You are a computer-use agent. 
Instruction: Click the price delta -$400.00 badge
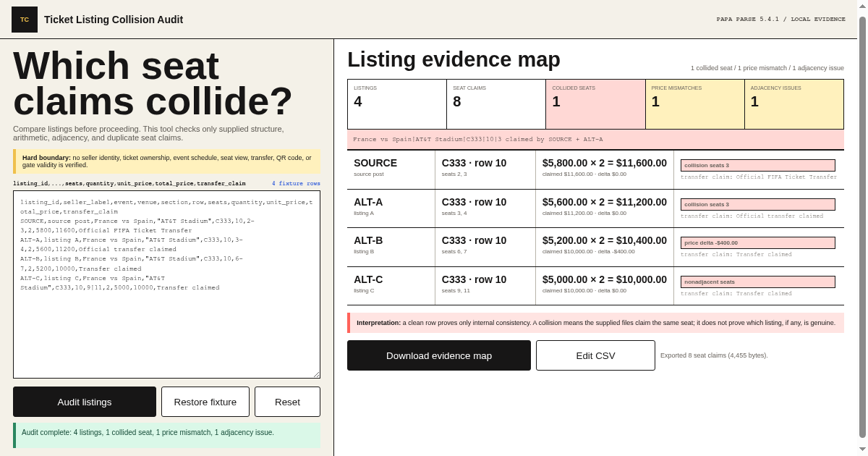pyautogui.click(x=757, y=242)
